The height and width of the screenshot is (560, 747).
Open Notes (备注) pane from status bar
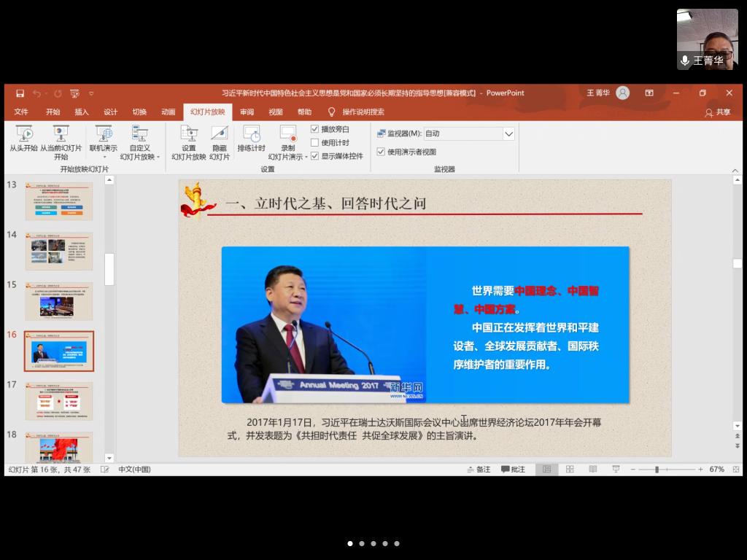(479, 470)
